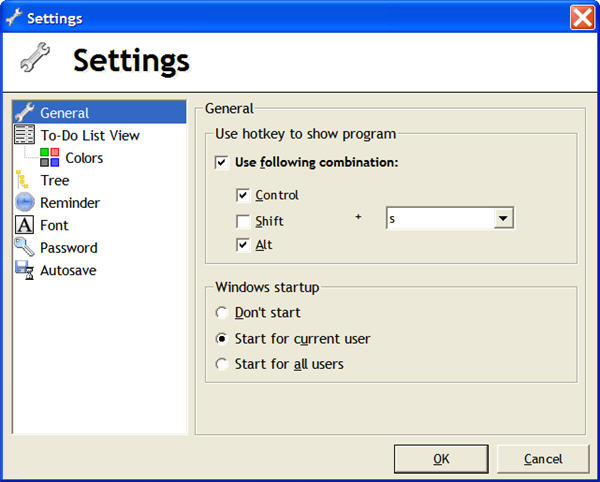Click the list icon for To-Do List View
Screen dimensions: 600x482
tap(24, 134)
